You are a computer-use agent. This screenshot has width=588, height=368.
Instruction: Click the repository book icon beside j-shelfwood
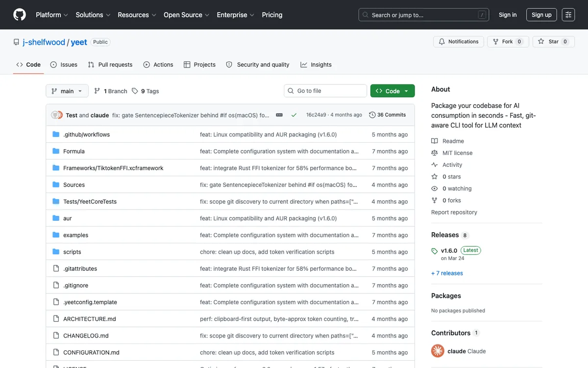coord(17,42)
